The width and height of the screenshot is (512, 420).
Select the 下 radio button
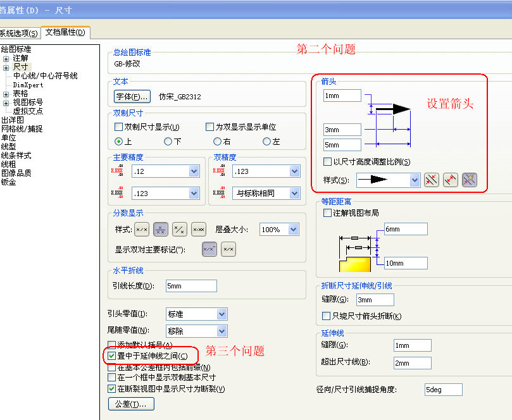tap(168, 141)
